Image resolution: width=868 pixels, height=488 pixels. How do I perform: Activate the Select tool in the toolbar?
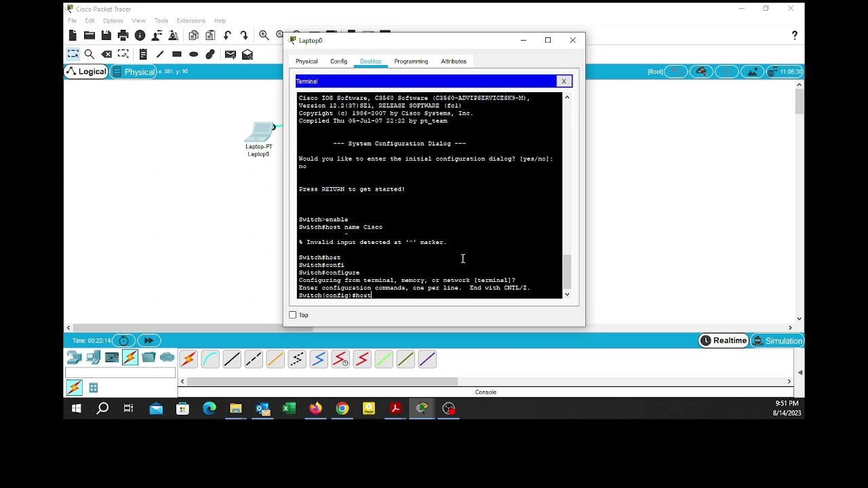pos(73,54)
